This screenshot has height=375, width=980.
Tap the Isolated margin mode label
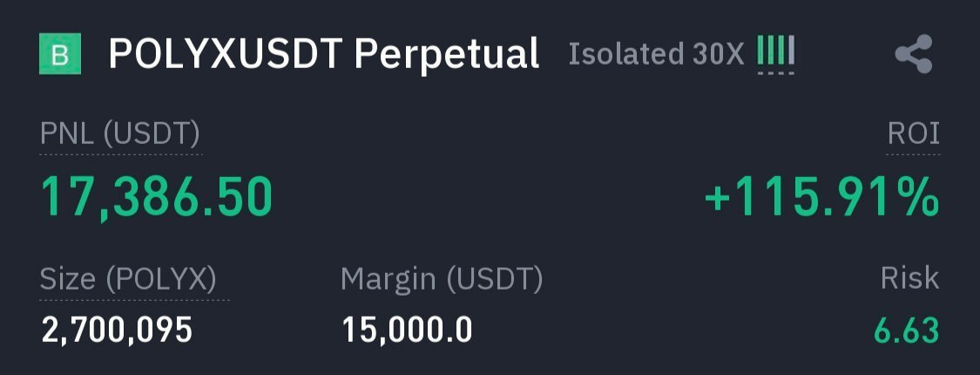[x=627, y=54]
